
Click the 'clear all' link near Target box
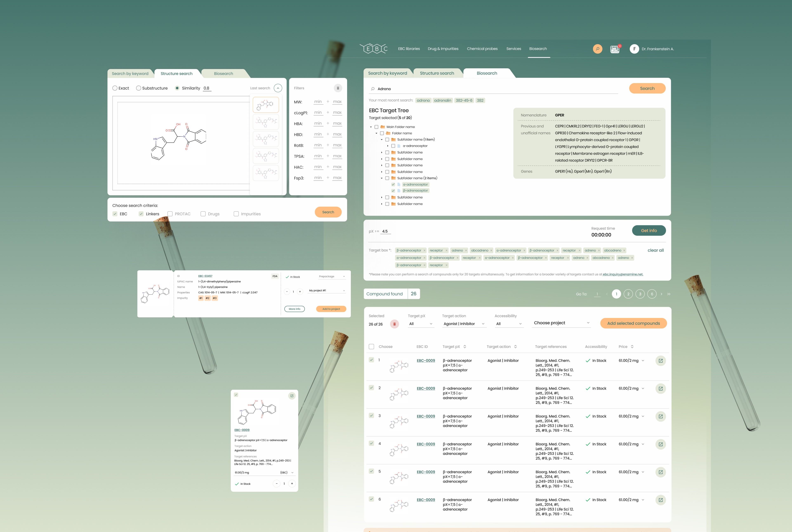click(655, 250)
